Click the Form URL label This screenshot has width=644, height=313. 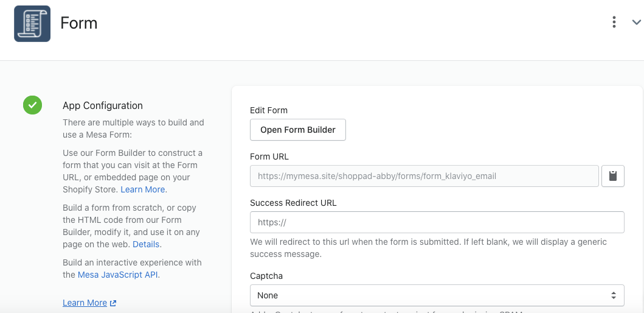click(x=269, y=156)
